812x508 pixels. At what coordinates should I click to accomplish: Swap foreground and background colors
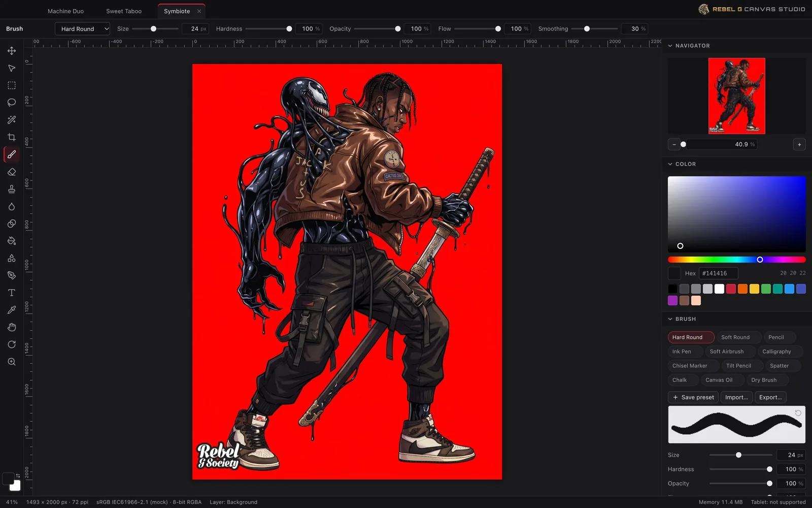point(18,476)
